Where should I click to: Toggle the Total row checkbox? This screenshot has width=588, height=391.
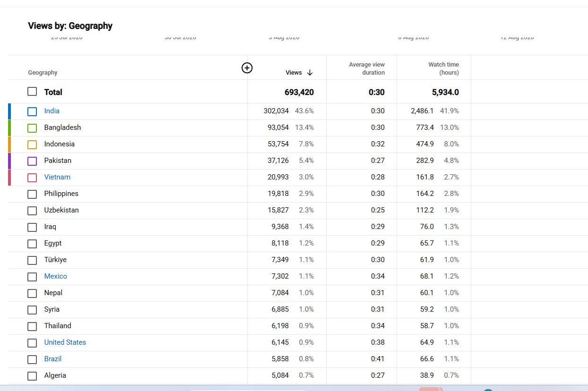coord(32,92)
